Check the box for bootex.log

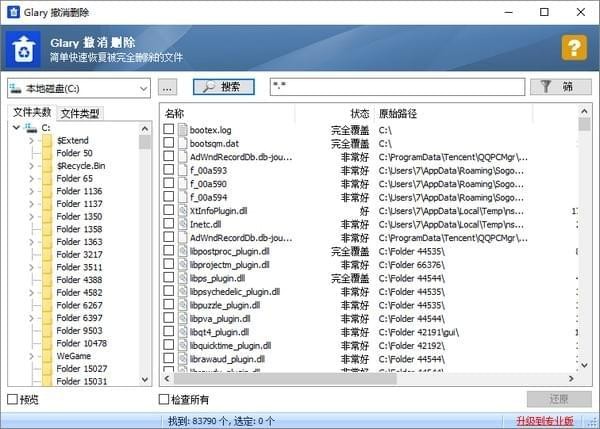tap(169, 129)
